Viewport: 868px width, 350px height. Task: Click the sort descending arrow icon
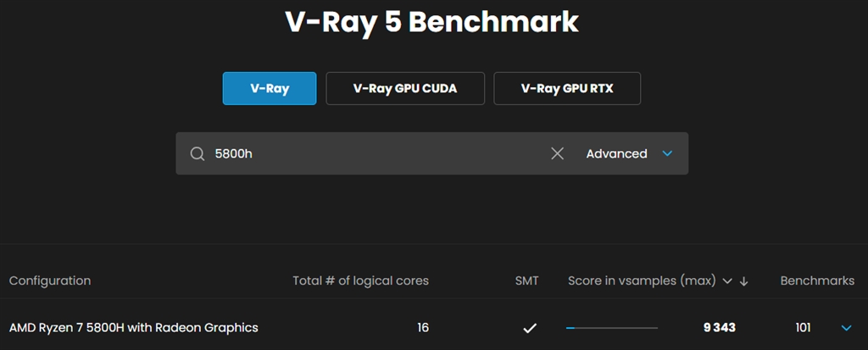(744, 281)
